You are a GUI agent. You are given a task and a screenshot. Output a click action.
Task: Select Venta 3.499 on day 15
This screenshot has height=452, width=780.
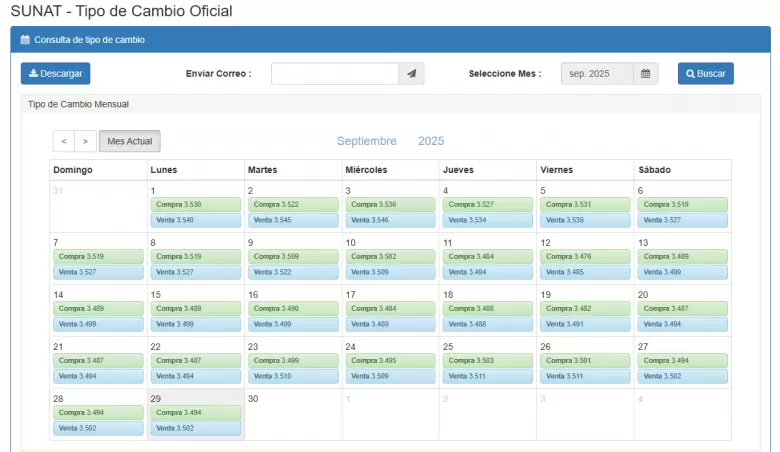pos(196,324)
